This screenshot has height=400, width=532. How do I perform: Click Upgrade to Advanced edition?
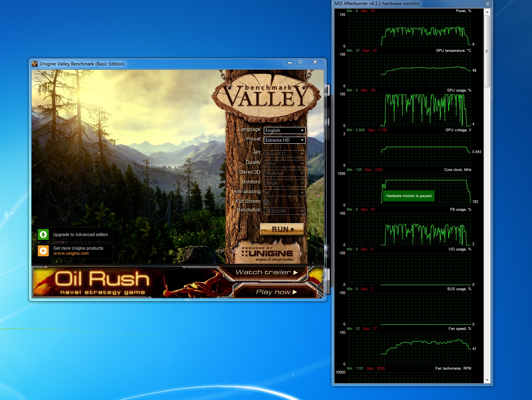pyautogui.click(x=81, y=234)
